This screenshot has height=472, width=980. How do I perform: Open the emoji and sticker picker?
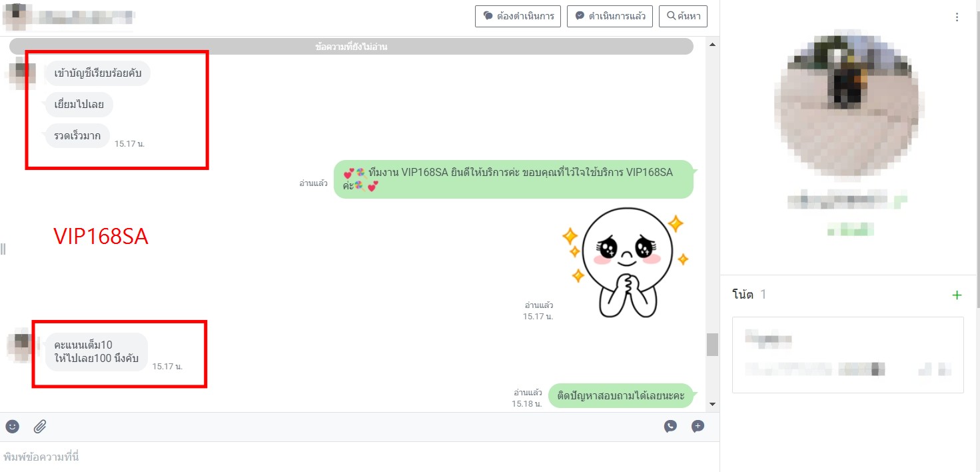pyautogui.click(x=13, y=427)
